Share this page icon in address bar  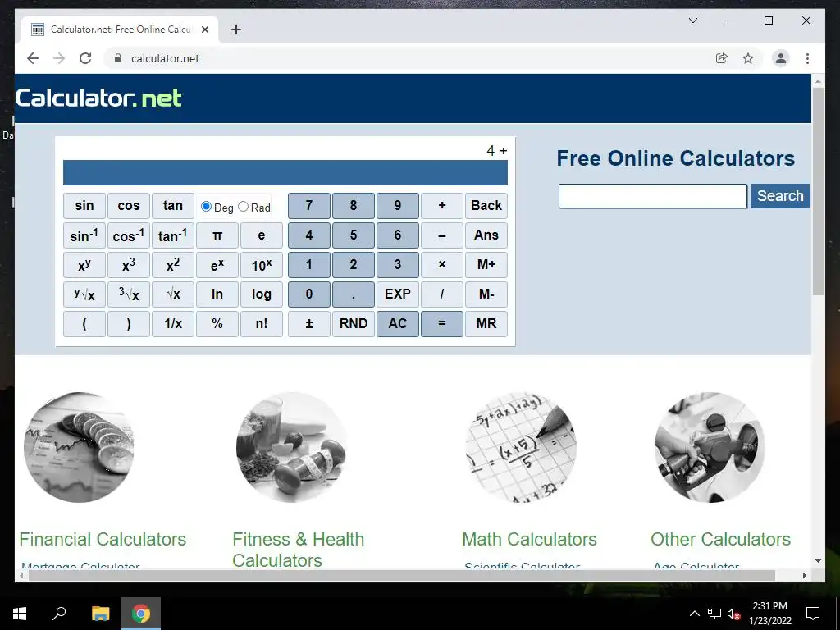(x=722, y=58)
